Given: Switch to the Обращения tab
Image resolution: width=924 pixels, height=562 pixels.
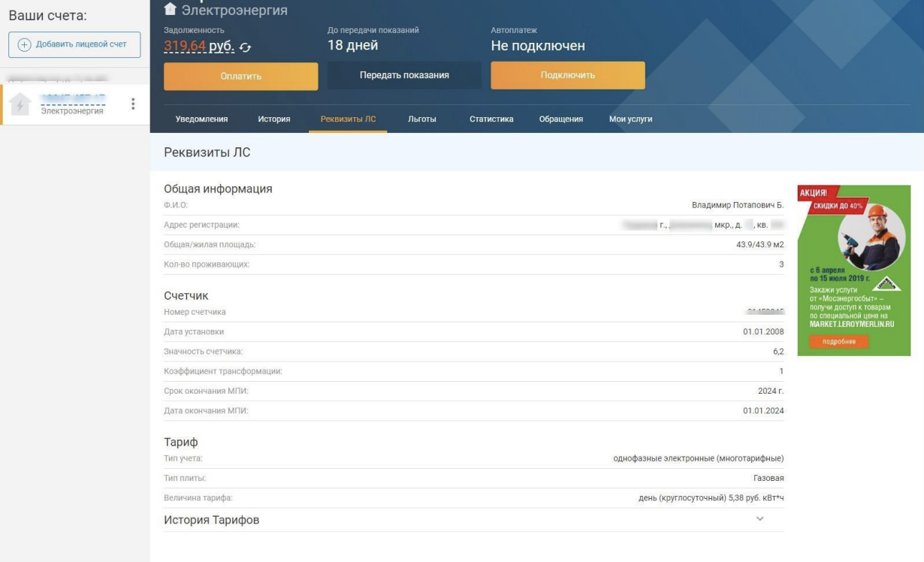Looking at the screenshot, I should pyautogui.click(x=560, y=119).
